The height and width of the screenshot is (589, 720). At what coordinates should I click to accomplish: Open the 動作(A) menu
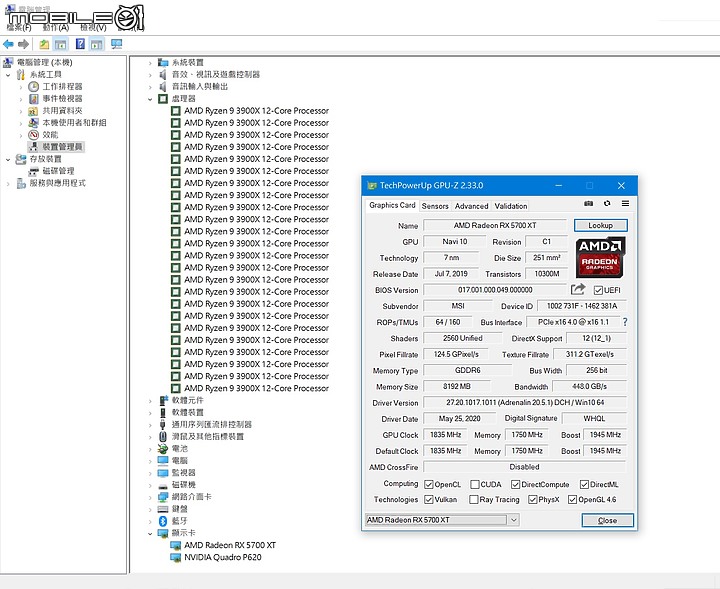tap(56, 28)
